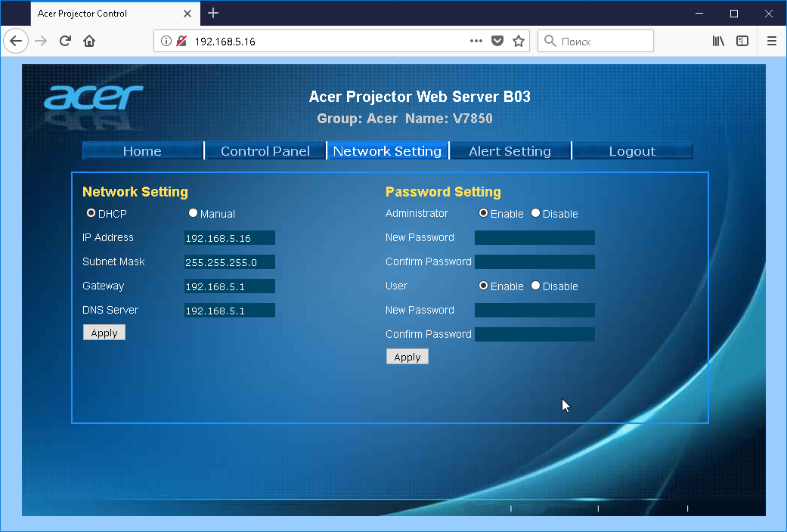This screenshot has height=532, width=787.
Task: Click the forward navigation arrow
Action: [41, 41]
